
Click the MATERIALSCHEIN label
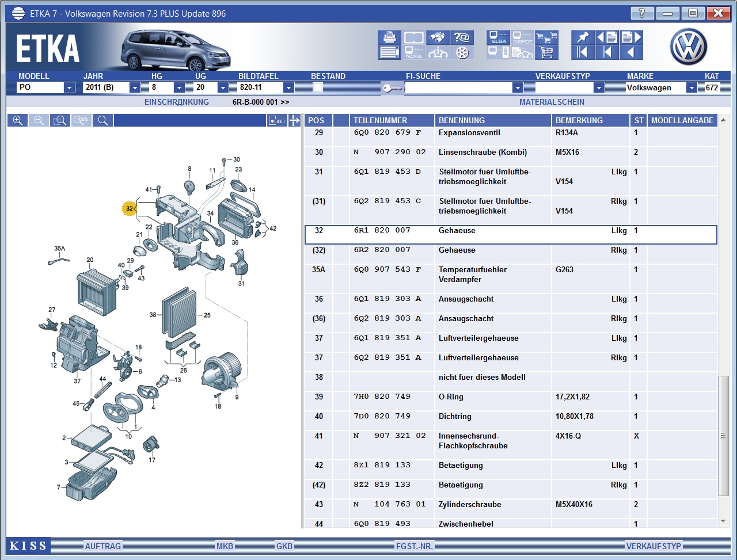click(552, 102)
